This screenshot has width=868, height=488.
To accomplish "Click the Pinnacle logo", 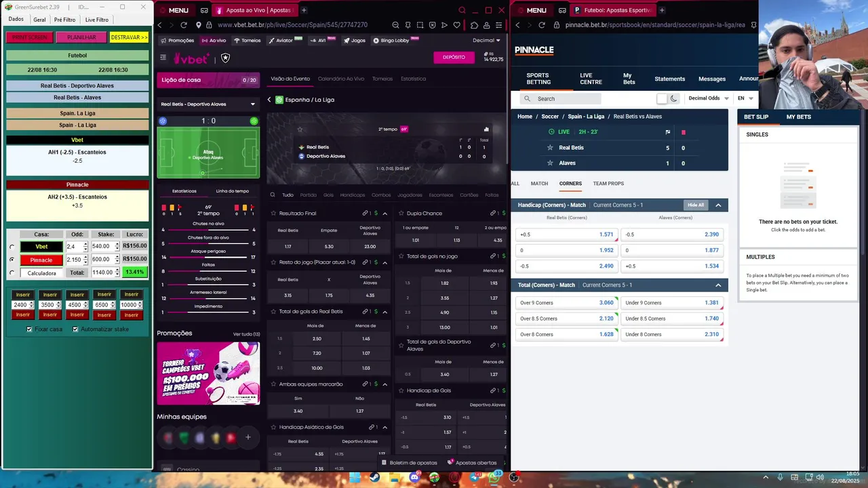I will pyautogui.click(x=534, y=50).
